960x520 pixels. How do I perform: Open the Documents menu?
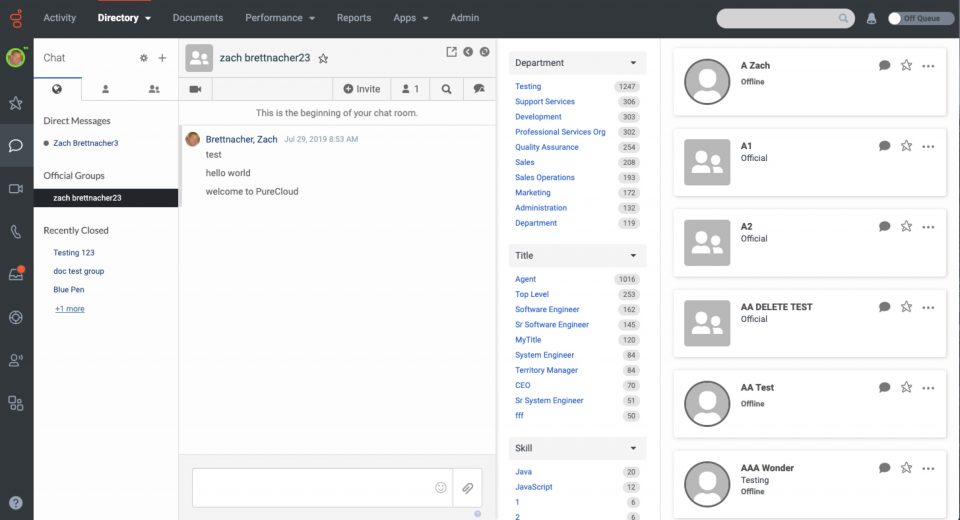pos(198,18)
